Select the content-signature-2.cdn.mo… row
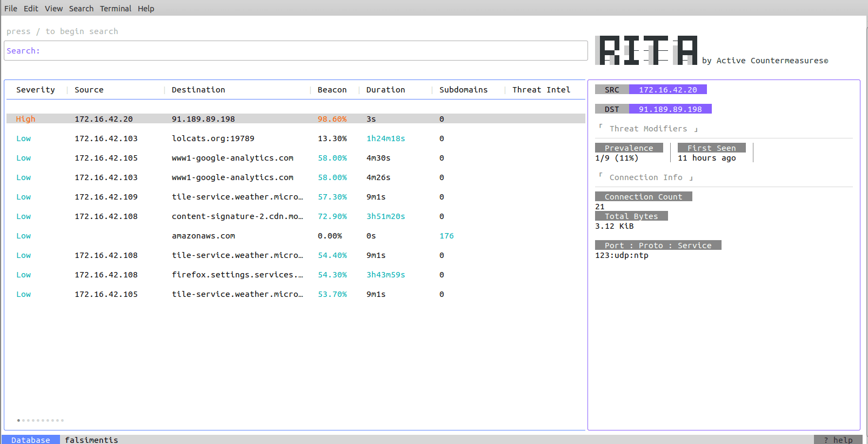This screenshot has width=868, height=444. click(x=296, y=216)
